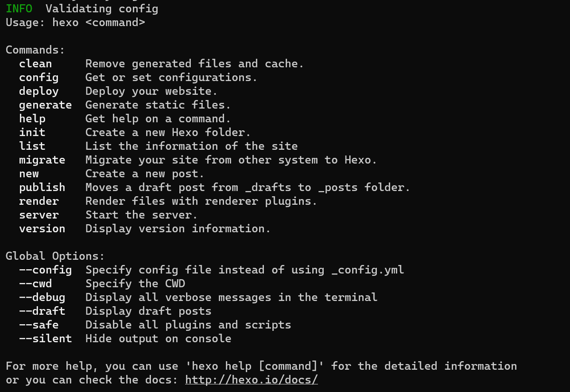
Task: Click the 'config' command name
Action: [39, 77]
